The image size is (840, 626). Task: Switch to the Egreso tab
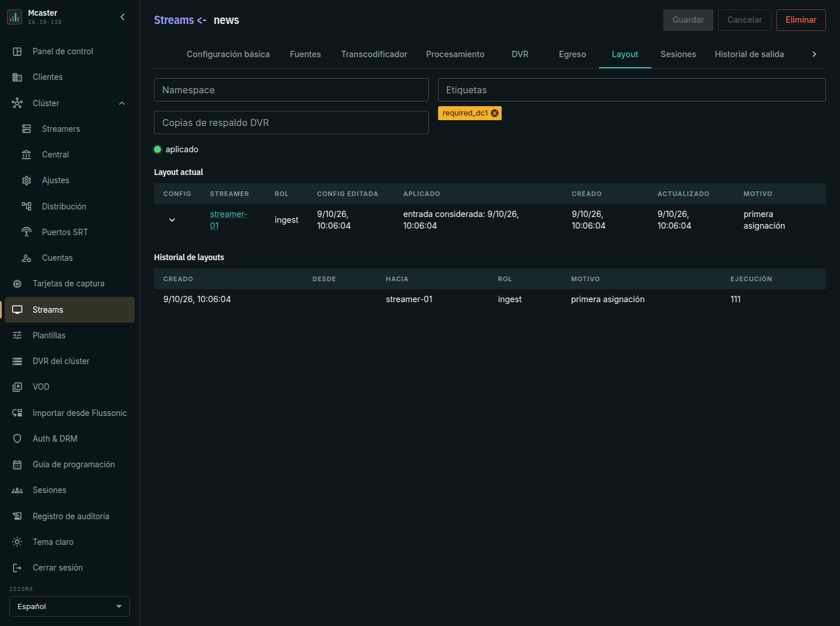tap(572, 54)
